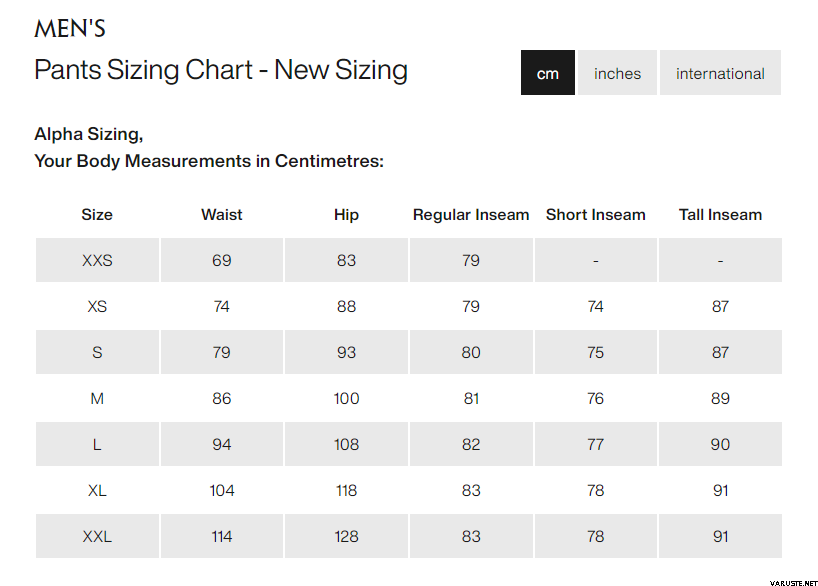Screen dimensions: 818x586
Task: Click the MEN'S heading
Action: click(x=70, y=28)
